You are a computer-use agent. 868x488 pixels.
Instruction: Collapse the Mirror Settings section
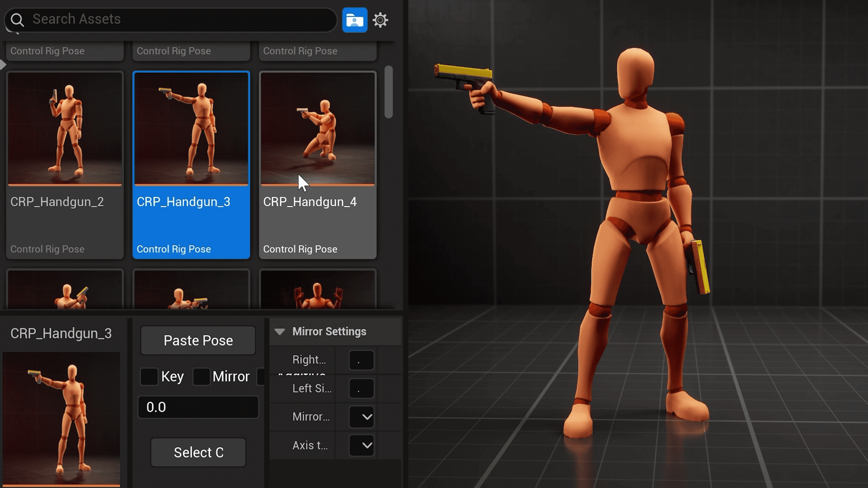[279, 332]
